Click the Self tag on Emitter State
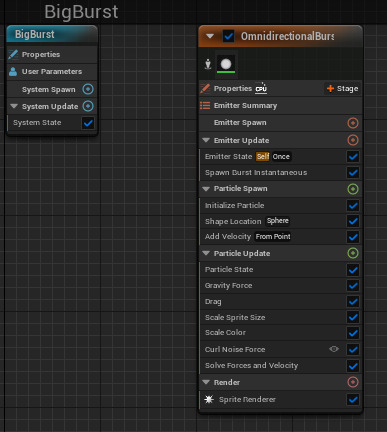The width and height of the screenshot is (387, 432). click(x=263, y=156)
